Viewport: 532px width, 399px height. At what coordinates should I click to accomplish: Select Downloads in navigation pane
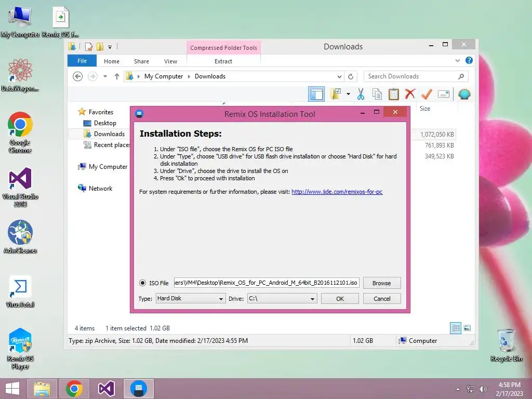(109, 134)
